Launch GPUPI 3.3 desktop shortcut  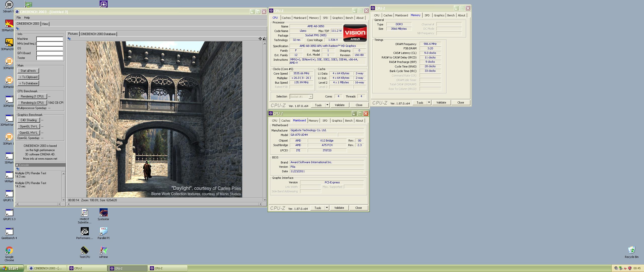point(9,213)
